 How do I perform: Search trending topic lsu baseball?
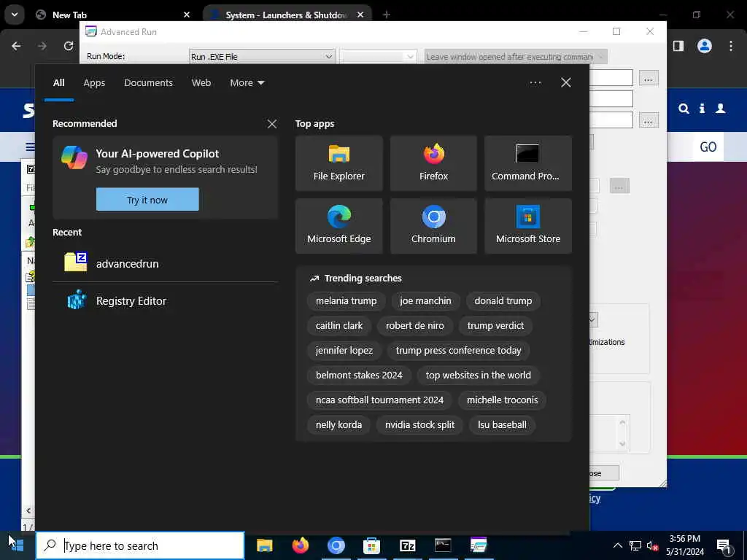[x=502, y=425]
